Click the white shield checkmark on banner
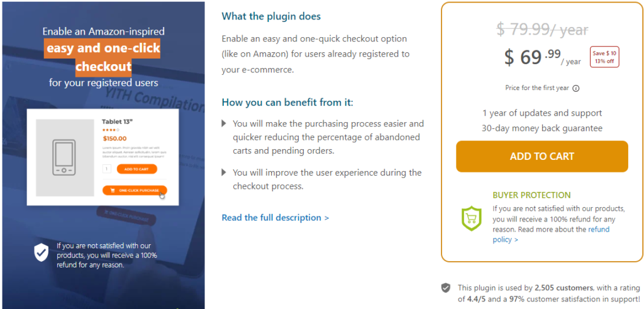The height and width of the screenshot is (309, 644). (41, 252)
